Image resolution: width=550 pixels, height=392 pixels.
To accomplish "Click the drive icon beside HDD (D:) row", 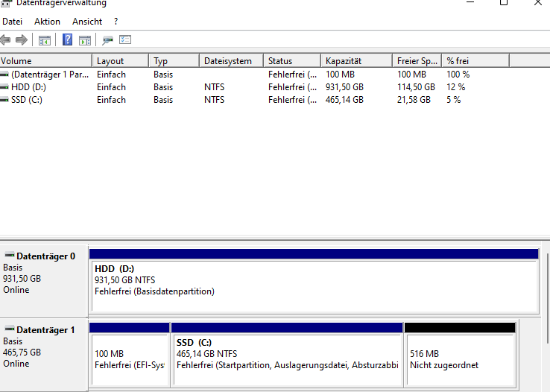I will [x=4, y=87].
